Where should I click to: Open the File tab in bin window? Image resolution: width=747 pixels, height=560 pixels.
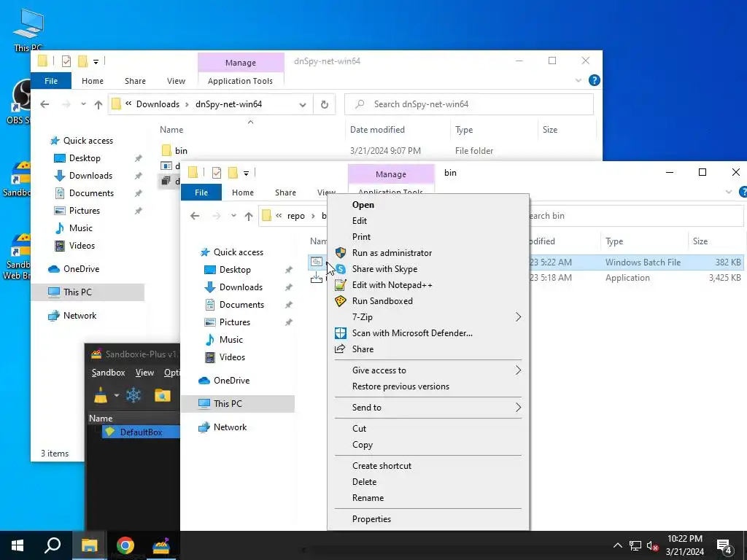[x=201, y=192]
